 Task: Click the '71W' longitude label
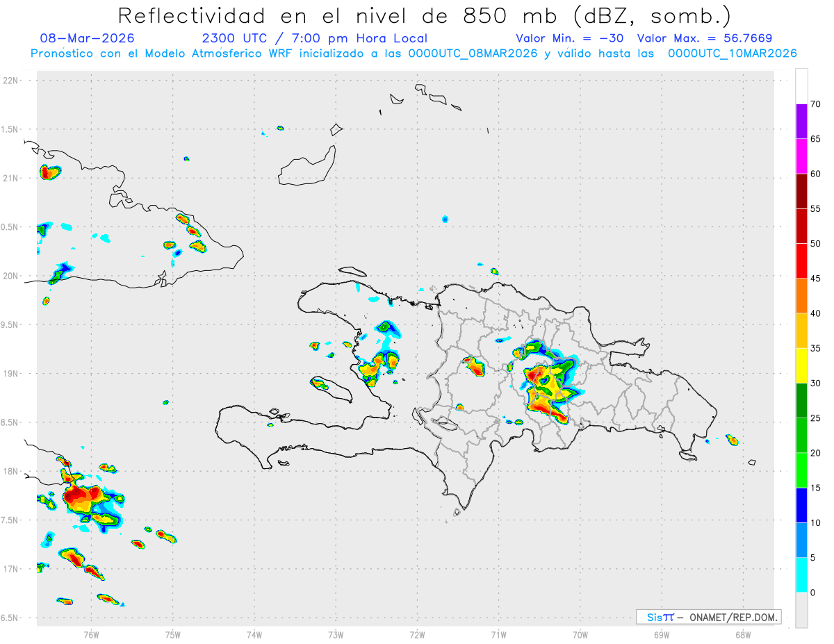coord(498,634)
